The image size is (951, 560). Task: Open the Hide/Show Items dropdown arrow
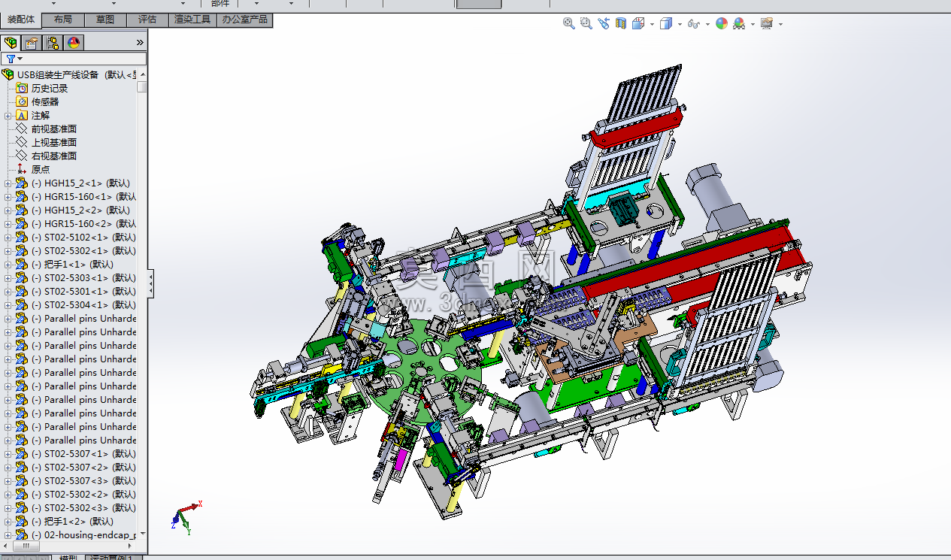pos(707,24)
